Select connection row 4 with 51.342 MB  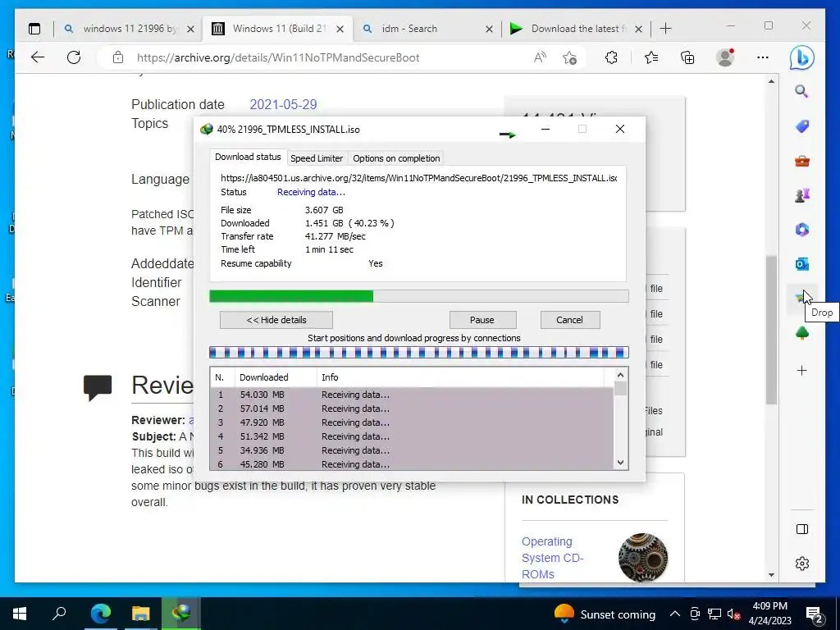412,436
